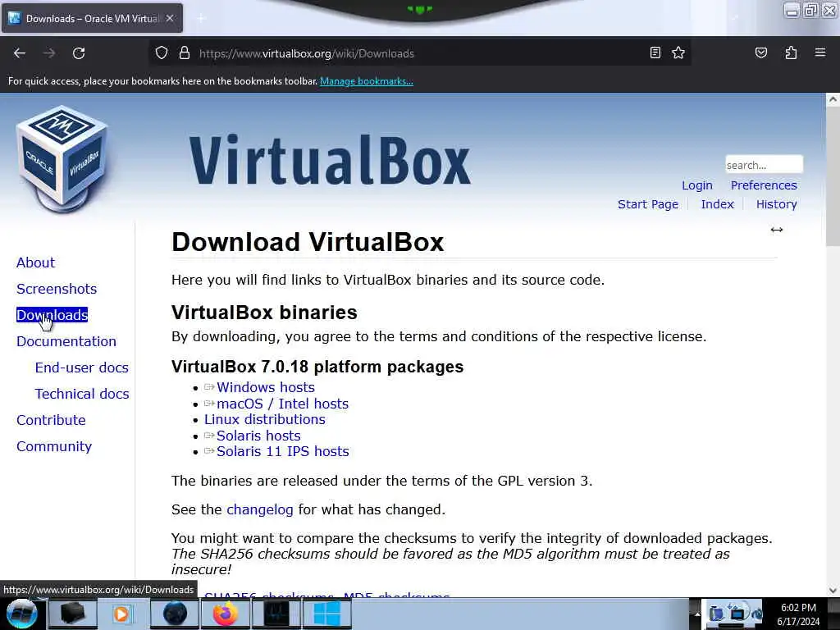Click the VirtualBox 7.0.18 platform packages heading
This screenshot has width=840, height=630.
(x=317, y=367)
